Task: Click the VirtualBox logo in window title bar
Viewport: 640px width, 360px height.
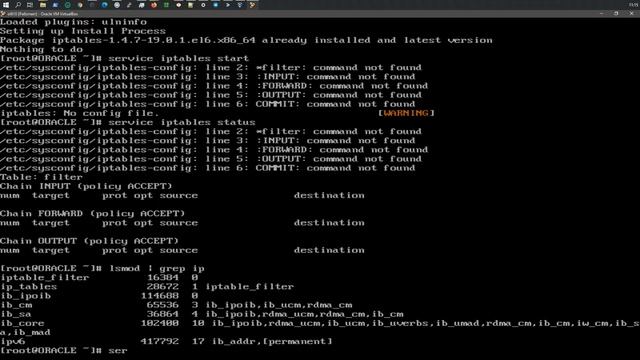Action: point(3,14)
